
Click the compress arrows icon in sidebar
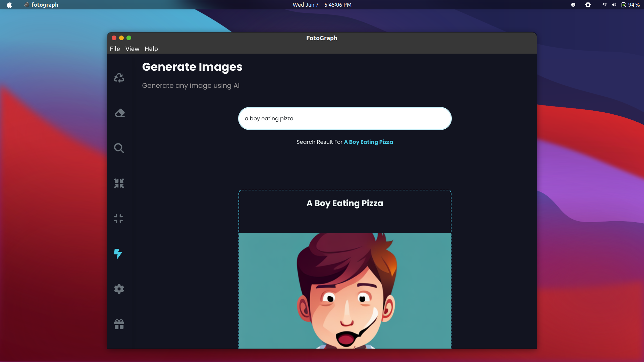[119, 183]
